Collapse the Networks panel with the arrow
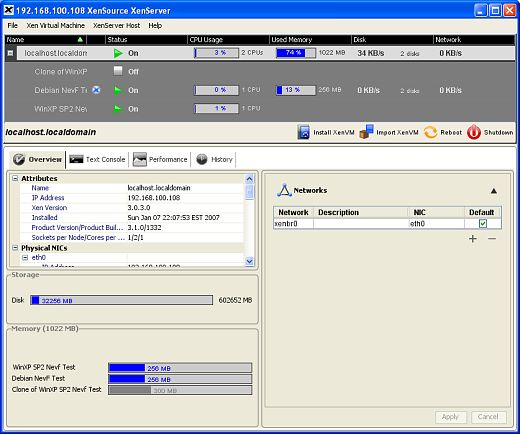Screen dimensions: 520x434 494,191
